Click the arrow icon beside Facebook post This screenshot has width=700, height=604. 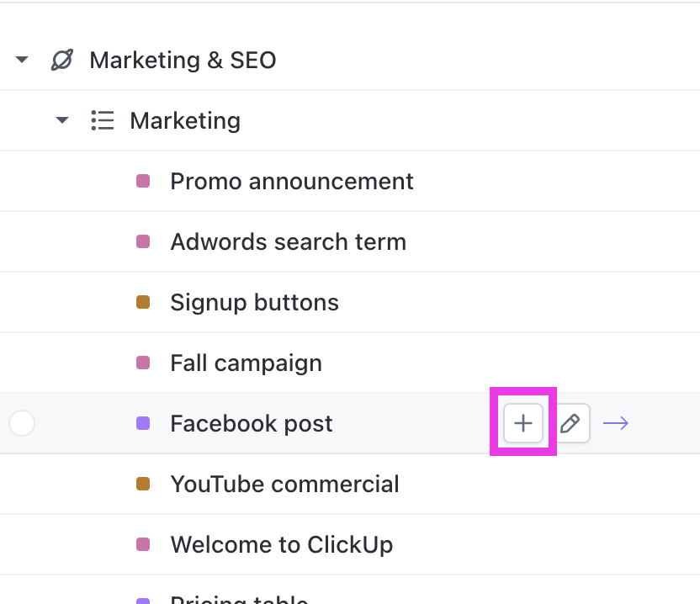click(616, 423)
